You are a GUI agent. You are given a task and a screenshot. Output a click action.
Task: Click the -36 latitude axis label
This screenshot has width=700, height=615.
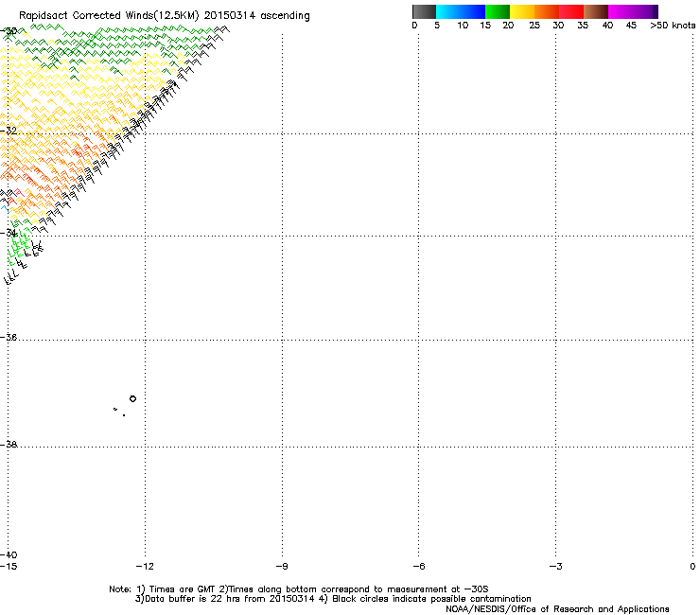point(9,337)
